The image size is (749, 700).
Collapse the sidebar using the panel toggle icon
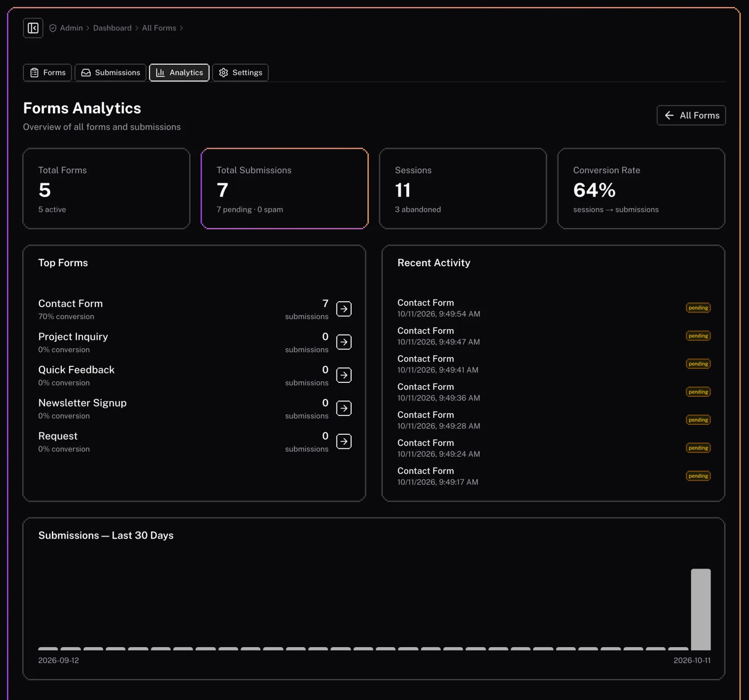pyautogui.click(x=33, y=28)
